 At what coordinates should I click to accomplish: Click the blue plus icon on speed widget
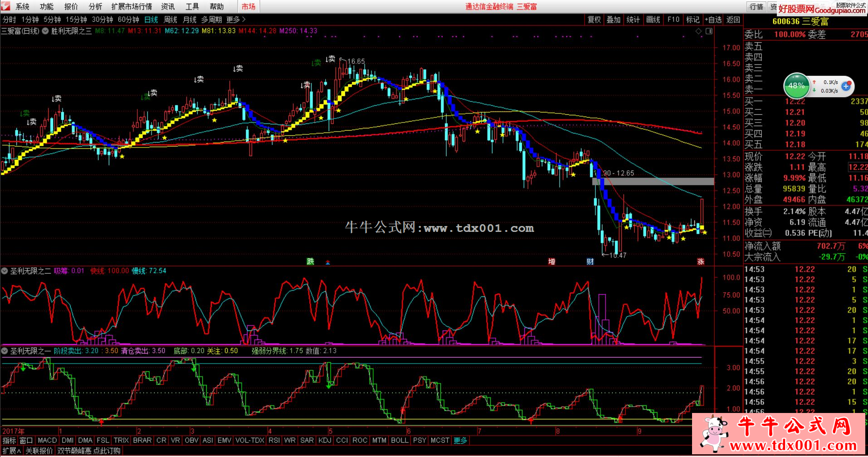coord(846,86)
